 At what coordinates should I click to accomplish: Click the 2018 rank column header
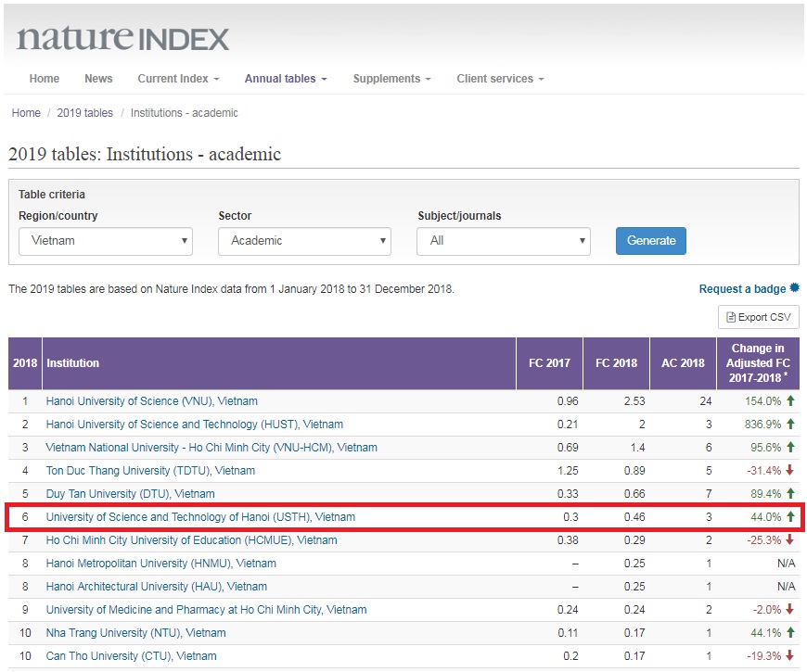click(x=25, y=363)
